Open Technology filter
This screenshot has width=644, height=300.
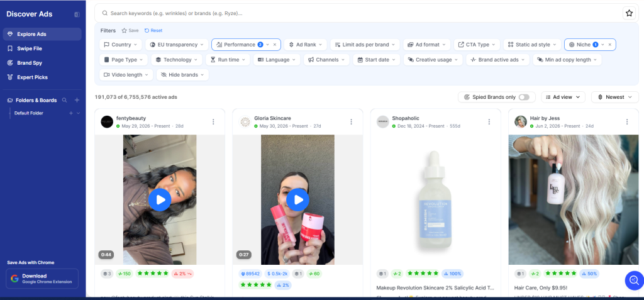pyautogui.click(x=177, y=60)
